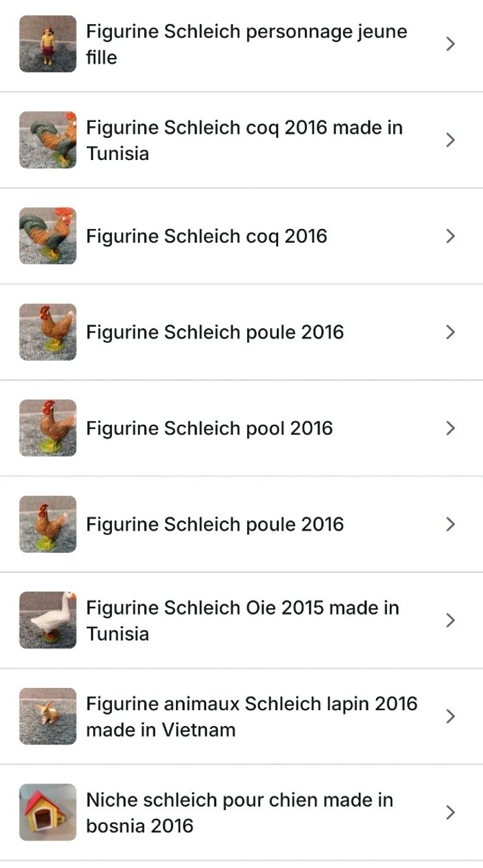
Task: Open the rabbit figurine thumbnail
Action: 48,716
